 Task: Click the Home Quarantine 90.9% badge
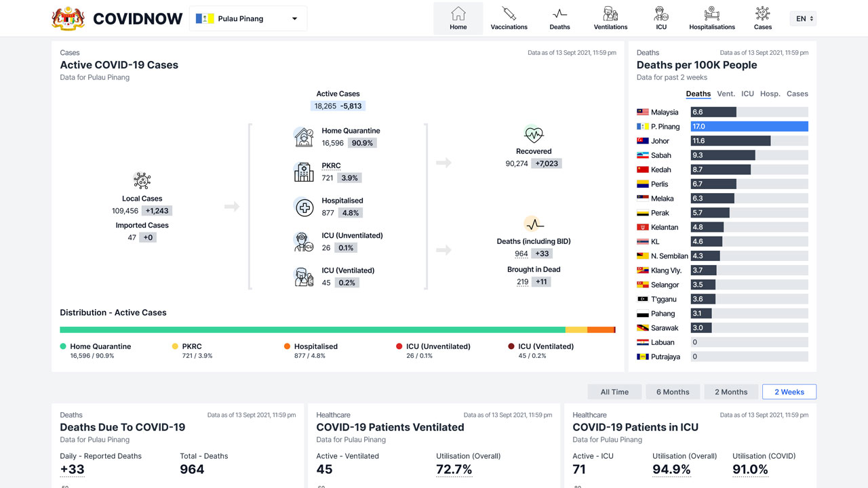click(x=363, y=144)
